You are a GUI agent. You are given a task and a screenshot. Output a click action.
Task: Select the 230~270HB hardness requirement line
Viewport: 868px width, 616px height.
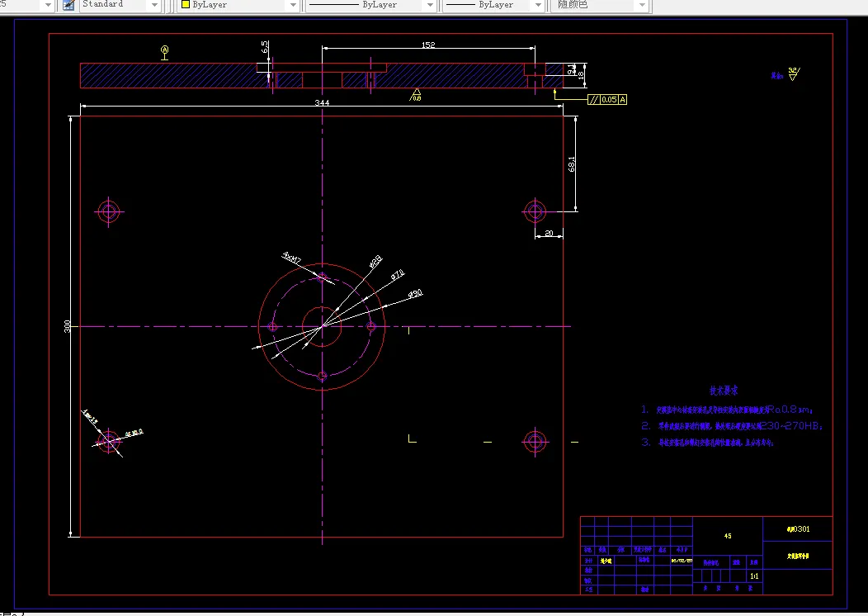733,426
